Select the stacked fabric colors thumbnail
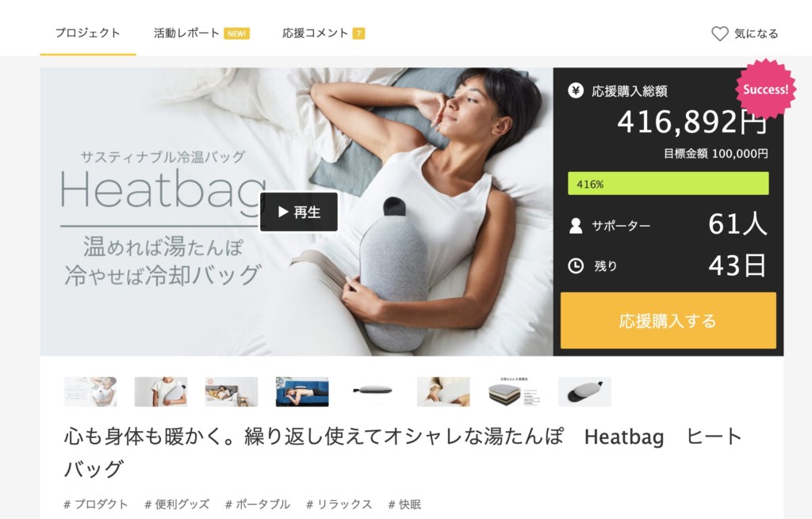The width and height of the screenshot is (812, 519). (x=514, y=391)
